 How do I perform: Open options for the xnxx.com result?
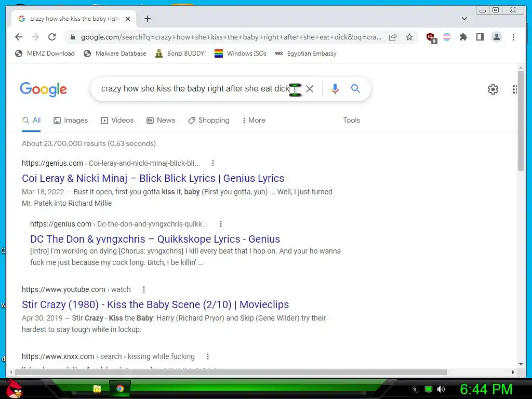(x=208, y=356)
